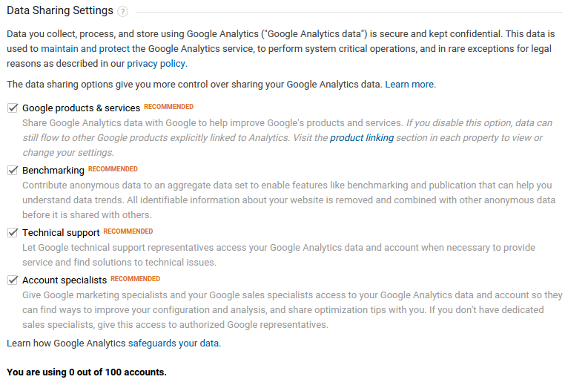Image resolution: width=588 pixels, height=388 pixels.
Task: Click the 'Google products & services' label text
Action: click(x=81, y=108)
